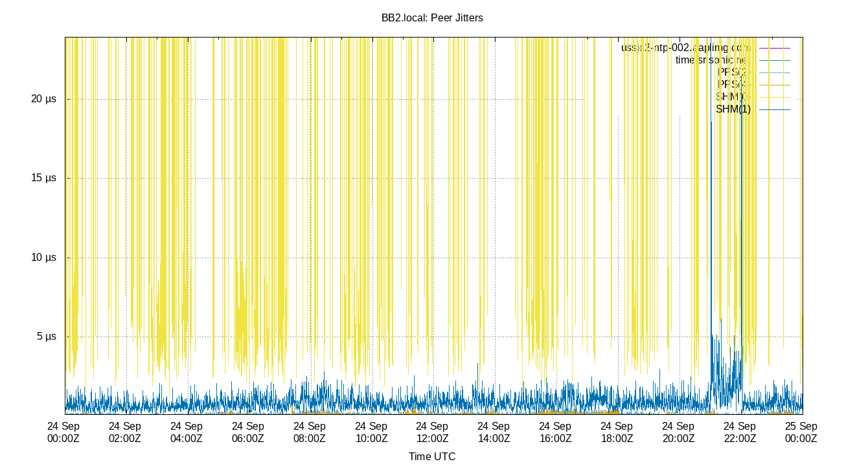This screenshot has width=868, height=466.
Task: Click the '24 Sep 08:00Z' time label
Action: (x=310, y=432)
